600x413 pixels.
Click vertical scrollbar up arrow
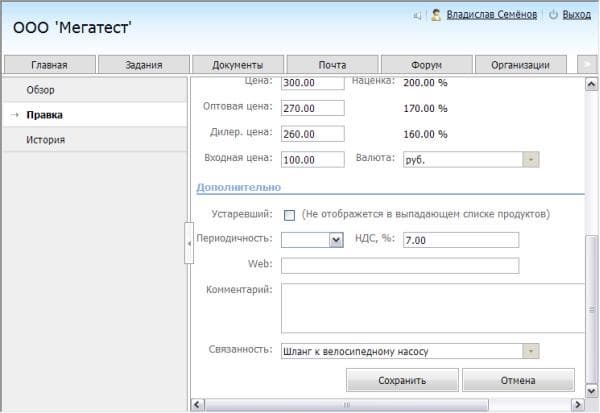point(591,84)
